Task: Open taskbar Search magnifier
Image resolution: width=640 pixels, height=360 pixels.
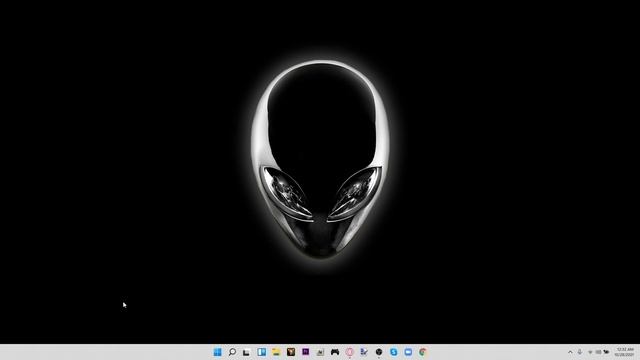Action: click(x=232, y=352)
